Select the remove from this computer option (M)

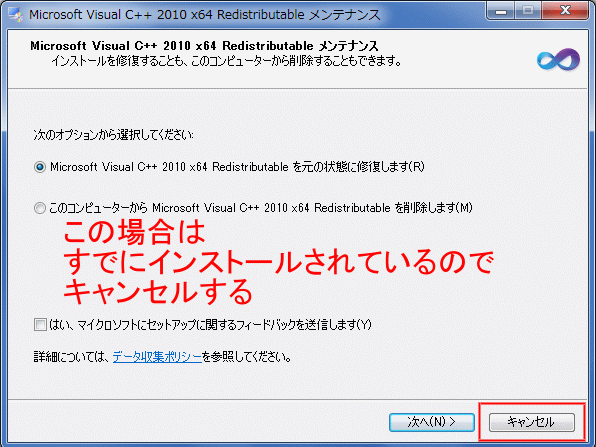click(40, 208)
